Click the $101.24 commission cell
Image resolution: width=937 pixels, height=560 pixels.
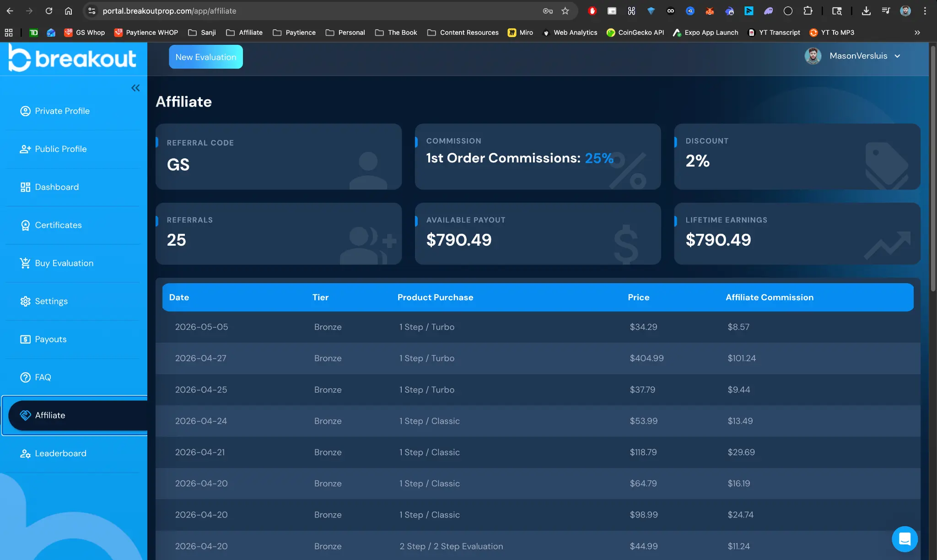tap(742, 358)
